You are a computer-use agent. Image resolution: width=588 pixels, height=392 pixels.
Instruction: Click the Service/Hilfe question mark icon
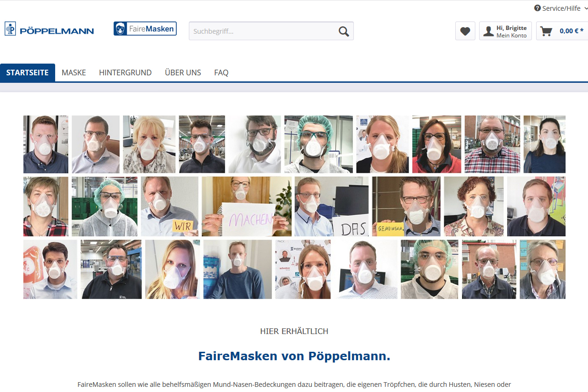tap(538, 8)
